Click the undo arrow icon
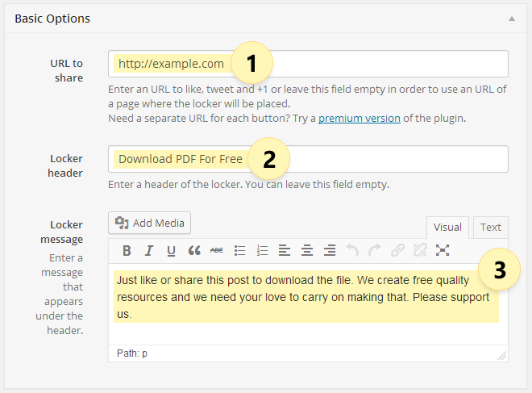Viewport: 532px width, 393px height. coord(352,250)
